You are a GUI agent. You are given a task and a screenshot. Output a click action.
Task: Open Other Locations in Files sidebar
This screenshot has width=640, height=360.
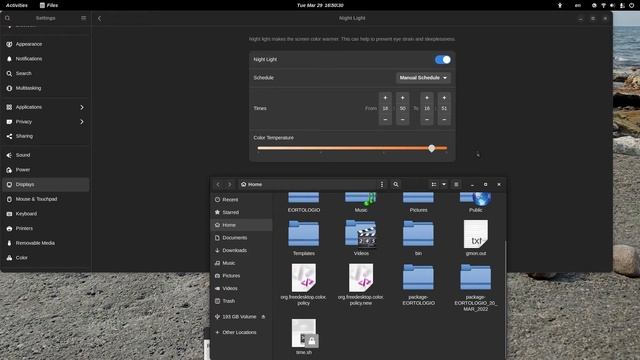pyautogui.click(x=242, y=332)
